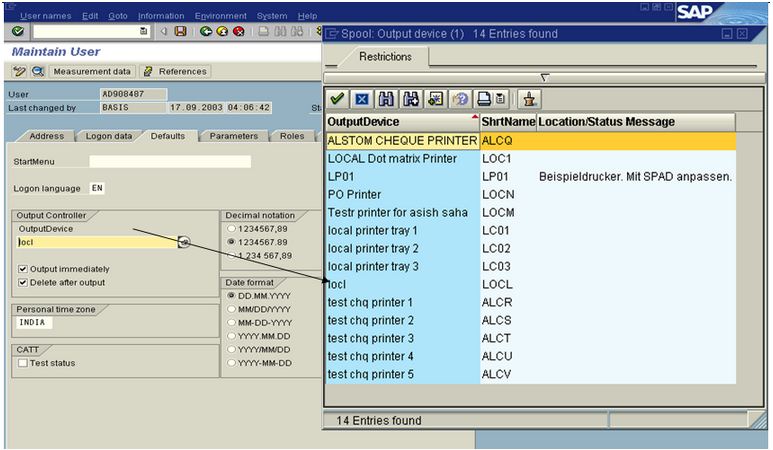Image resolution: width=773 pixels, height=450 pixels.
Task: Click the question mark help icon in Spool popup
Action: 460,99
